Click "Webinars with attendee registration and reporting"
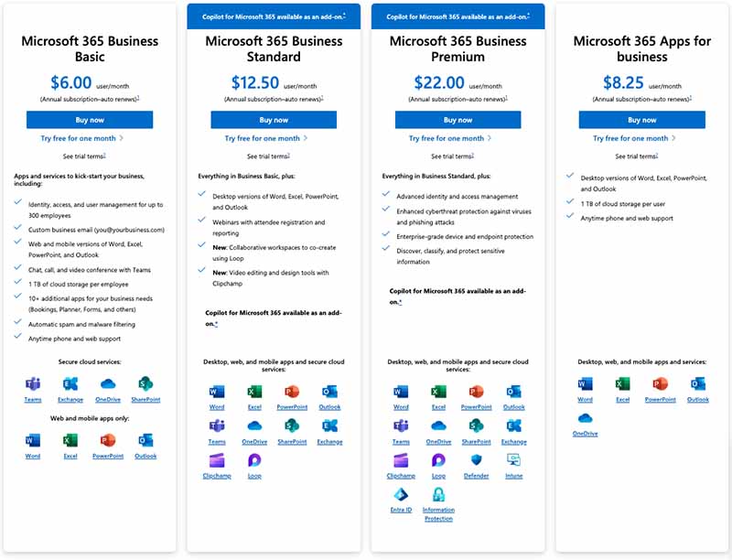 click(268, 228)
